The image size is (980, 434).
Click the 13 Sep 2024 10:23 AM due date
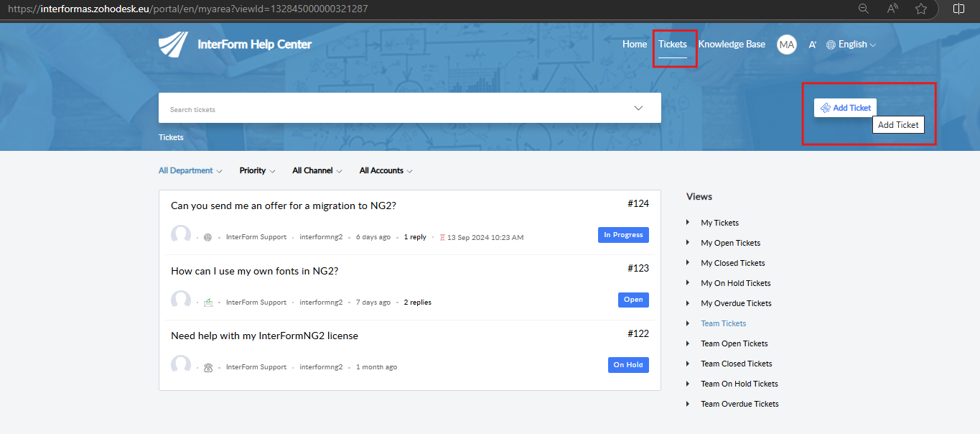click(485, 237)
